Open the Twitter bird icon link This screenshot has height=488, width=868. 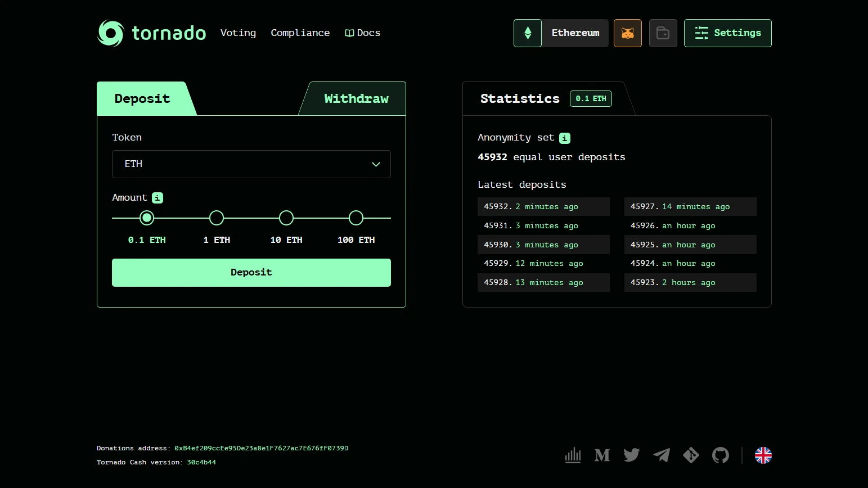632,455
